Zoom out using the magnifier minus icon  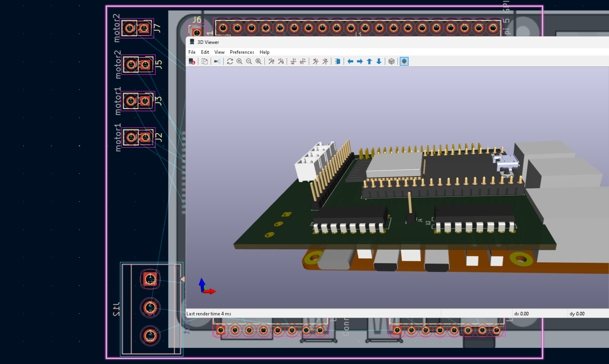point(249,61)
